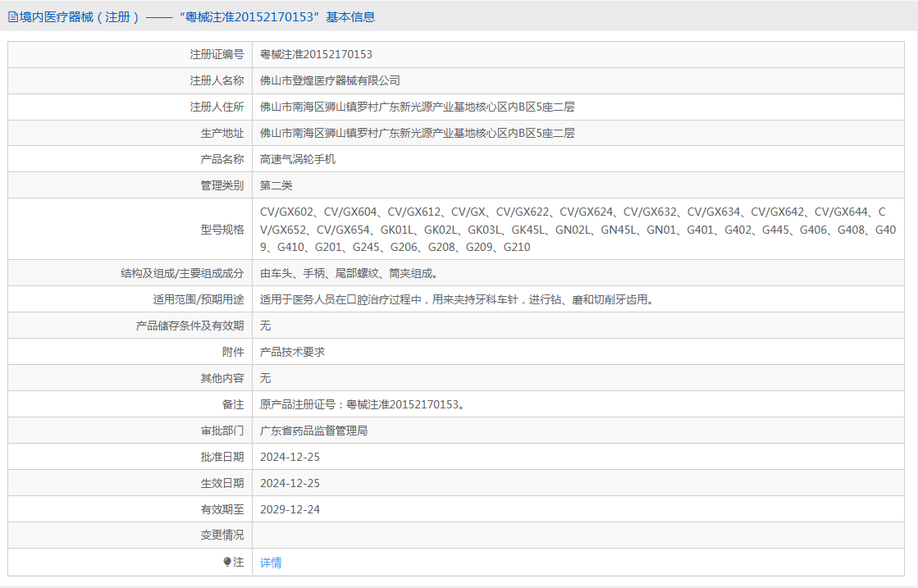Select registration number 粤械注准20152170153 value
The width and height of the screenshot is (918, 588).
pos(316,54)
